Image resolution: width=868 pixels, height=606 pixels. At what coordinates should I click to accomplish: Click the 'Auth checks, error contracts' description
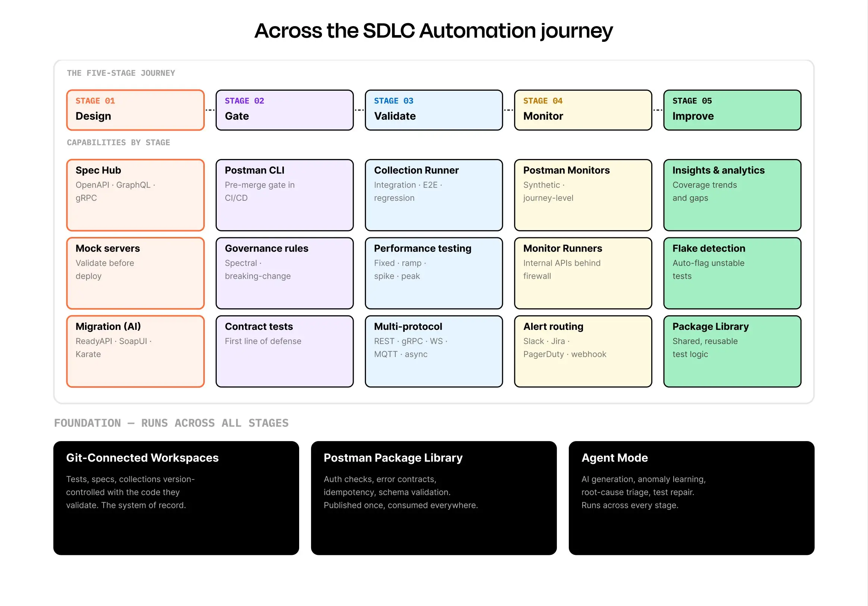pyautogui.click(x=401, y=492)
